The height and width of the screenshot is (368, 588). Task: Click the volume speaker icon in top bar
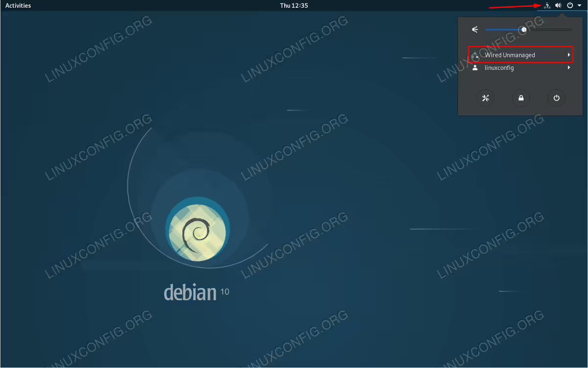pos(558,5)
